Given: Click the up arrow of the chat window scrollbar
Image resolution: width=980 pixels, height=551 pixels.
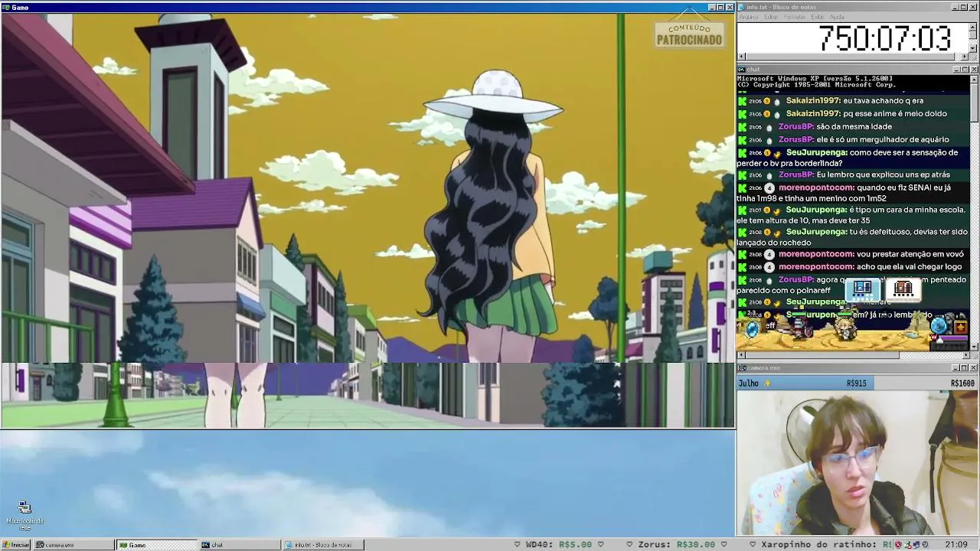Looking at the screenshot, I should coord(974,79).
